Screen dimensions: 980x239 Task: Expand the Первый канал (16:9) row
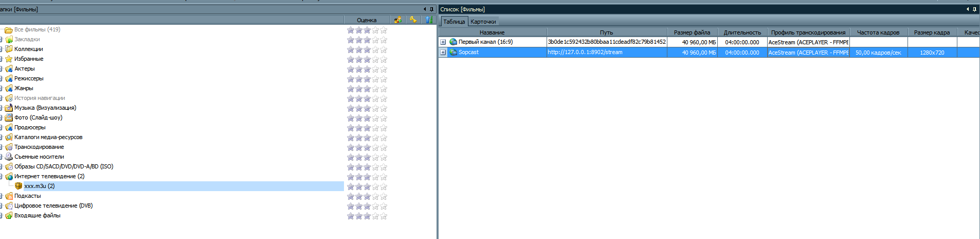coord(443,42)
